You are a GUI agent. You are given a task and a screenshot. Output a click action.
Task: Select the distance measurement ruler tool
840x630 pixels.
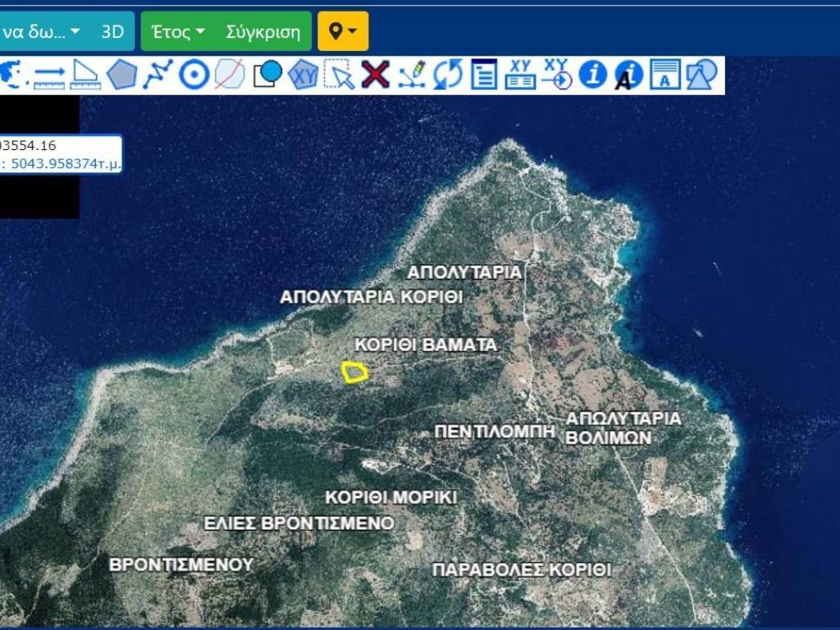tap(49, 75)
